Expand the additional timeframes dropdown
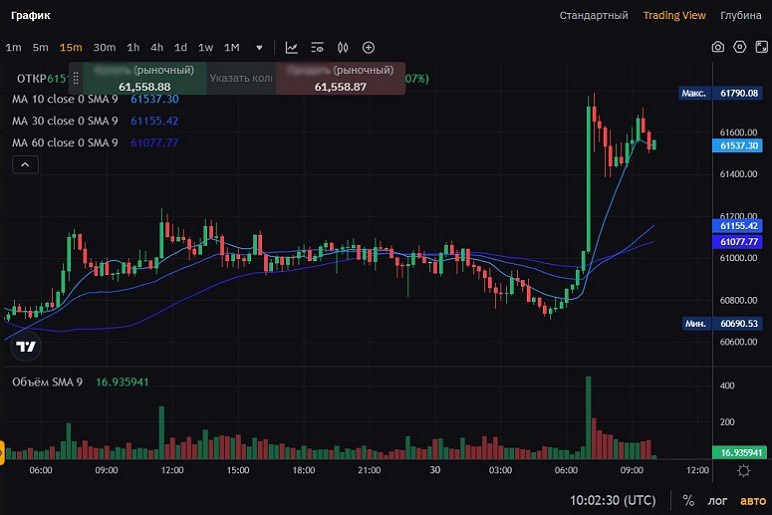The image size is (772, 515). click(259, 47)
